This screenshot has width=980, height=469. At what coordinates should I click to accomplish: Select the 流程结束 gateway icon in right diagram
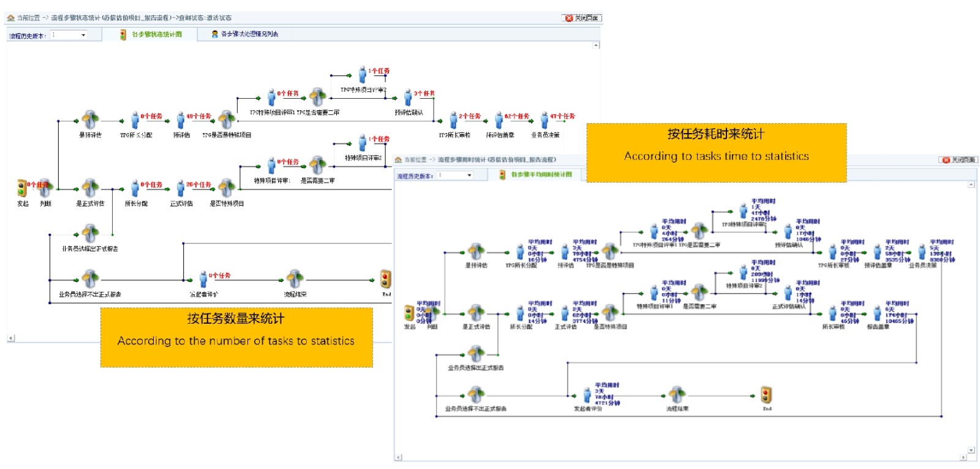click(676, 394)
